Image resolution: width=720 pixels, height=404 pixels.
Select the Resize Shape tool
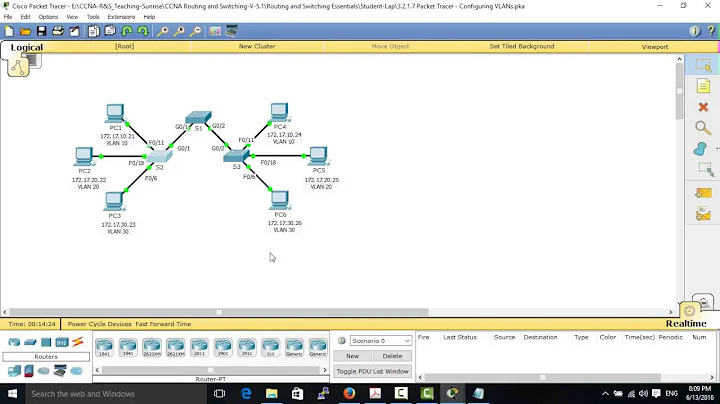click(705, 169)
